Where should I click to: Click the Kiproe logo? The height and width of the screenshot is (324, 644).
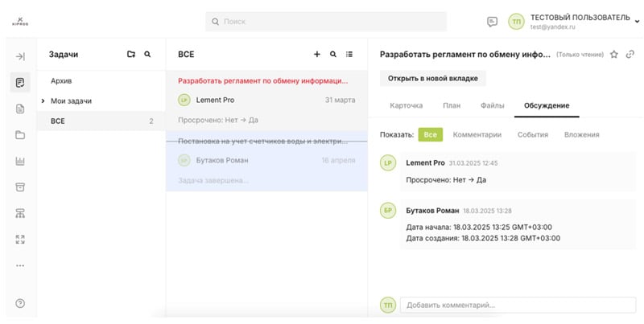coord(20,22)
